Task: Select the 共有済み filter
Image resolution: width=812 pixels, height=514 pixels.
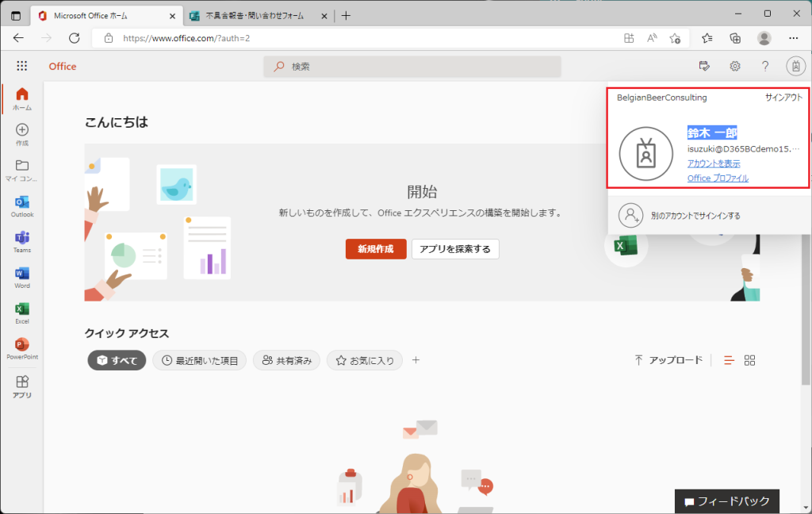Action: (x=286, y=360)
